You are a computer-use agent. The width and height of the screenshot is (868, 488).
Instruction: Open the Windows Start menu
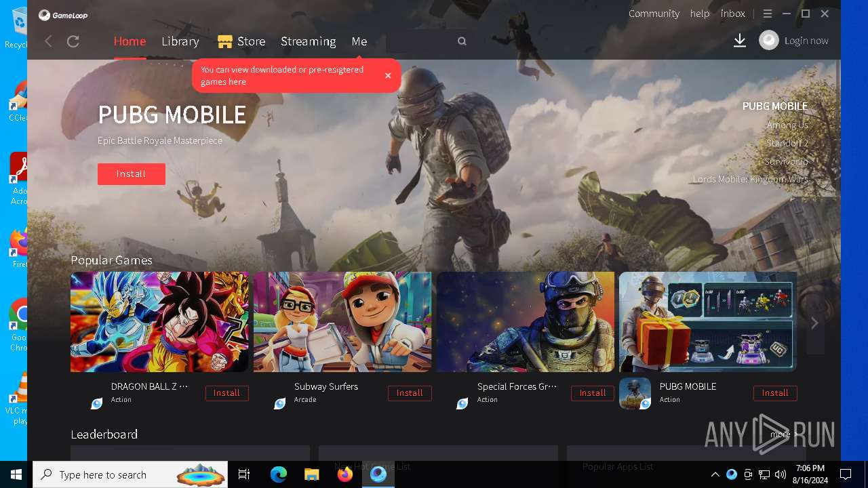(x=16, y=474)
